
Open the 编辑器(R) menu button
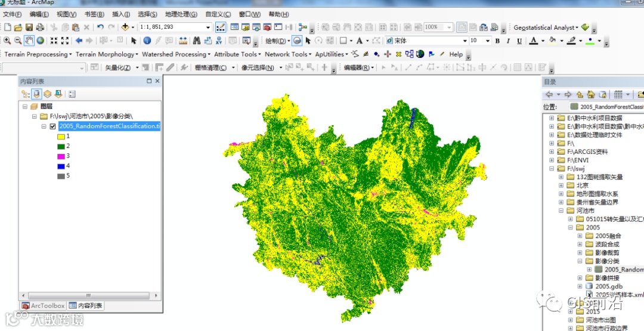pyautogui.click(x=358, y=68)
